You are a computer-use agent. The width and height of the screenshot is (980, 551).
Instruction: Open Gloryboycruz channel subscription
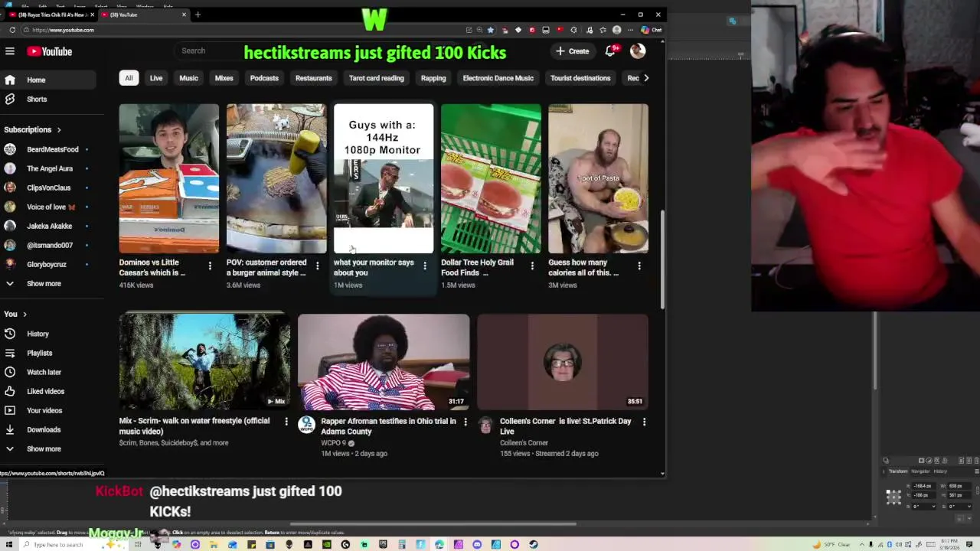(x=47, y=264)
